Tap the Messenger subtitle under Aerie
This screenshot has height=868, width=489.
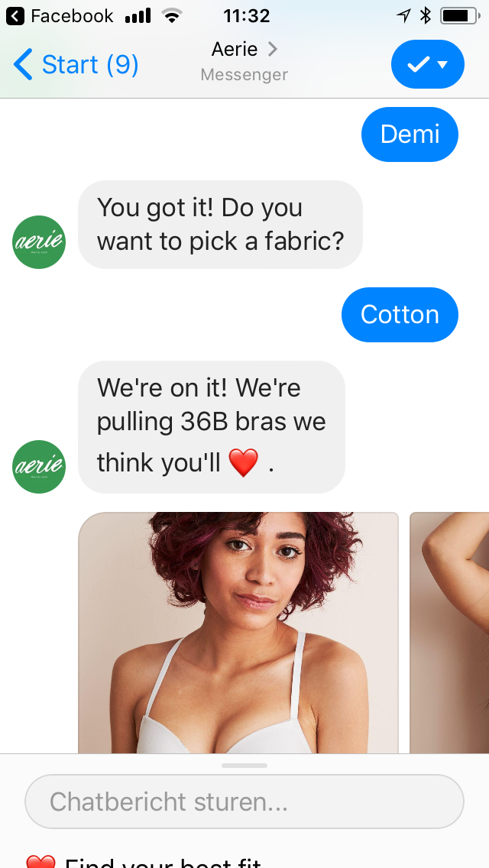pyautogui.click(x=244, y=75)
